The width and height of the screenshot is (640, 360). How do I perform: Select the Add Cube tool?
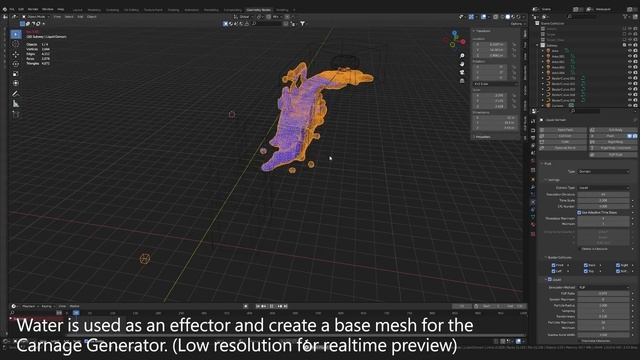pyautogui.click(x=16, y=114)
